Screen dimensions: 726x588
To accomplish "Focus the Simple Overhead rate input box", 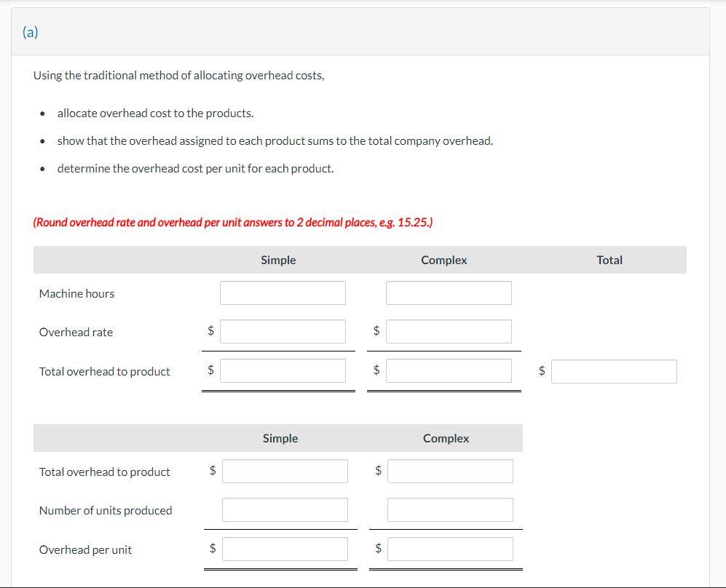I will pos(283,331).
